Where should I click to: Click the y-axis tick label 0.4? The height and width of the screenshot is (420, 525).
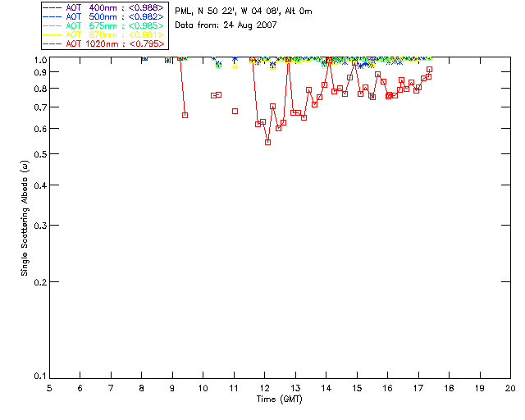[40, 185]
